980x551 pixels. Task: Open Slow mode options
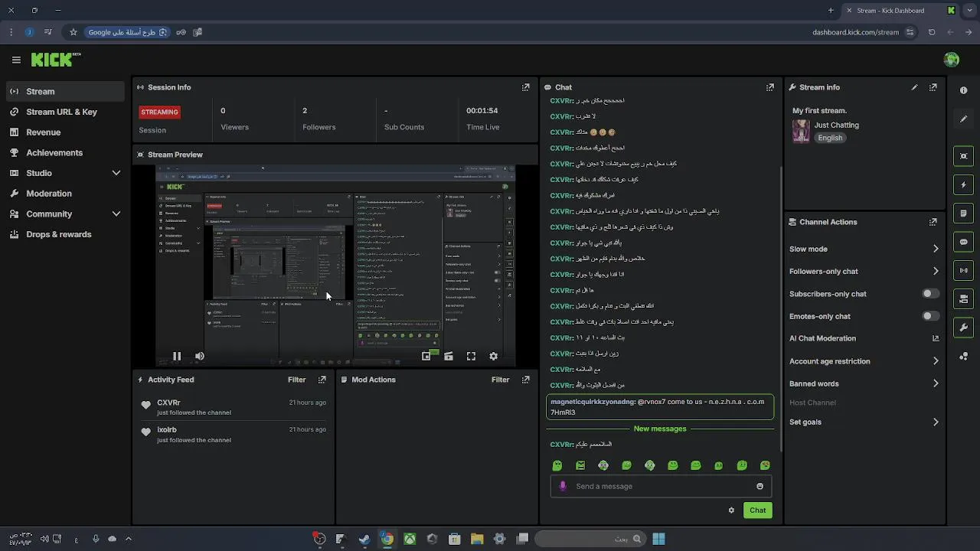coord(864,249)
